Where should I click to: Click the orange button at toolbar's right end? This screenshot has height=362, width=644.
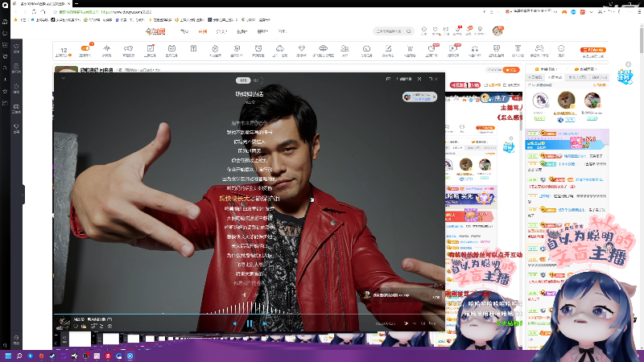[x=593, y=50]
